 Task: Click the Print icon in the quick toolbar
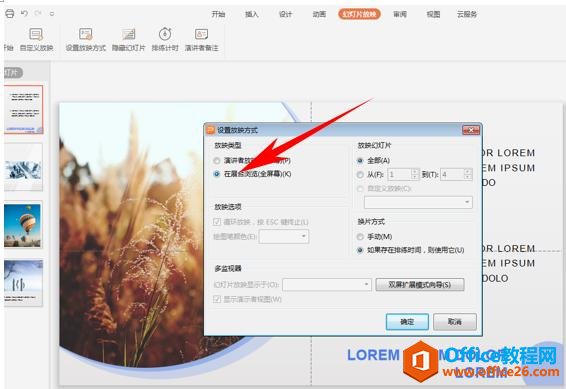[10, 14]
